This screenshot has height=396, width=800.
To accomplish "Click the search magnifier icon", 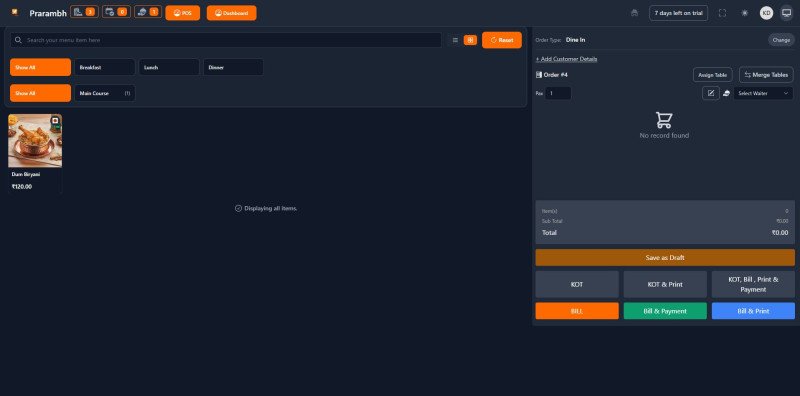I will pyautogui.click(x=18, y=40).
